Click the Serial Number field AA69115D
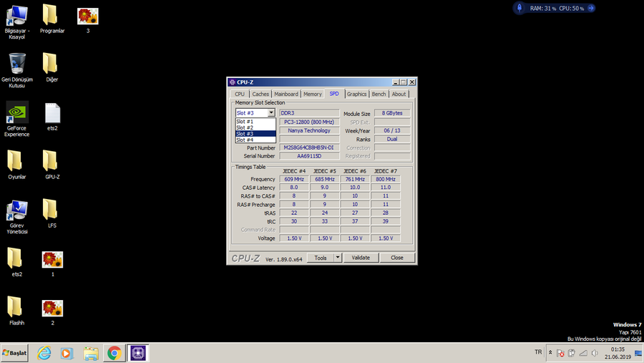 (x=309, y=156)
